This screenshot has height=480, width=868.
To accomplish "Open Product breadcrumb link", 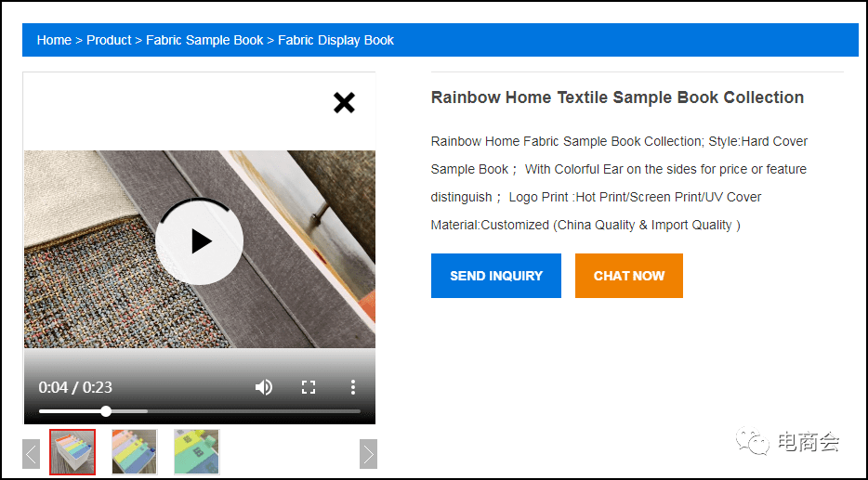I will pos(109,40).
